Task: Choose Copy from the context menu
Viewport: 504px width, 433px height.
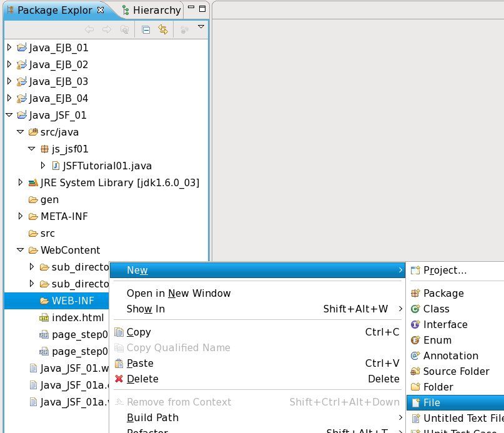Action: point(139,332)
